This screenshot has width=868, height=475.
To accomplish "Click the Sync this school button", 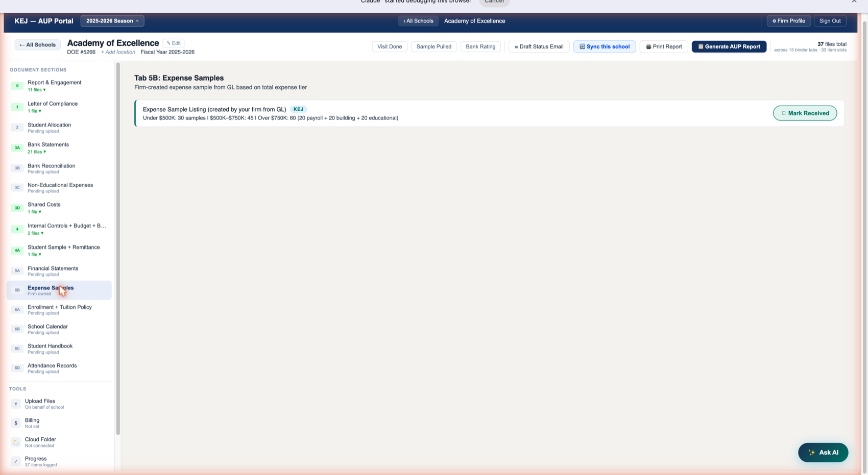I will 604,46.
